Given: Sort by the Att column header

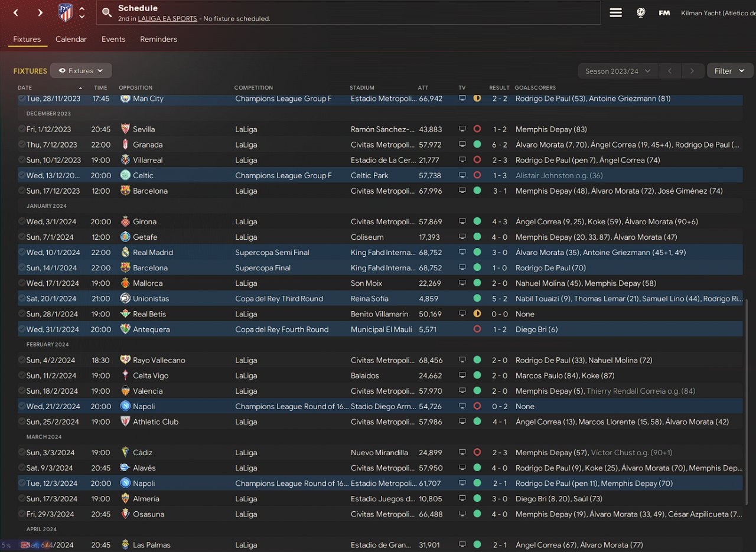Looking at the screenshot, I should point(423,88).
